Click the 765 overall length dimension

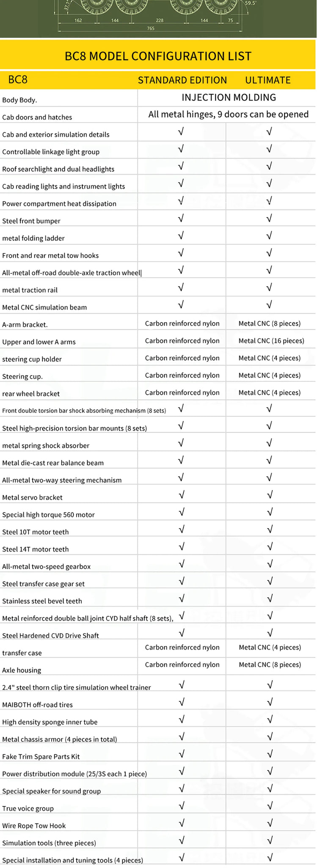pyautogui.click(x=151, y=28)
